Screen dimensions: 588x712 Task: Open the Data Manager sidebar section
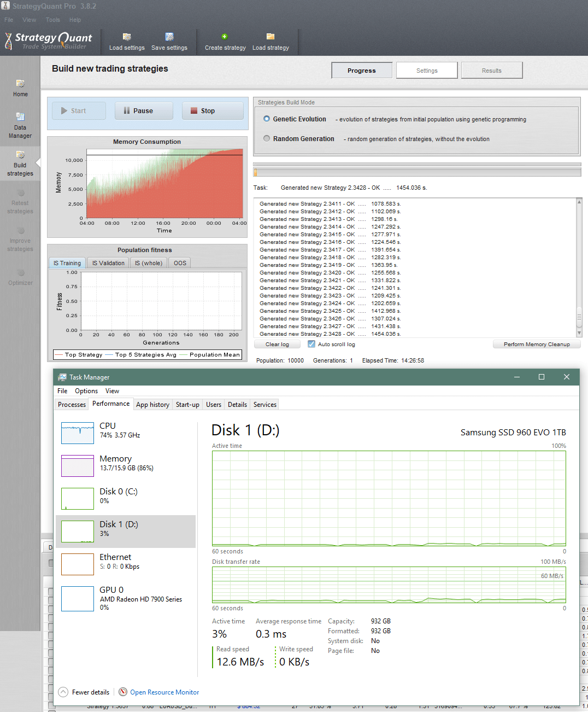(x=20, y=125)
